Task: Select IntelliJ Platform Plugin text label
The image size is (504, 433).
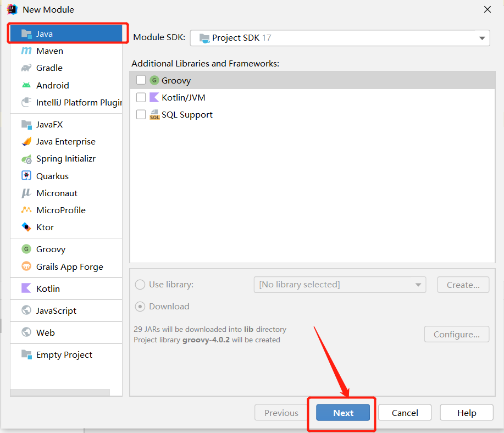Action: click(x=79, y=102)
